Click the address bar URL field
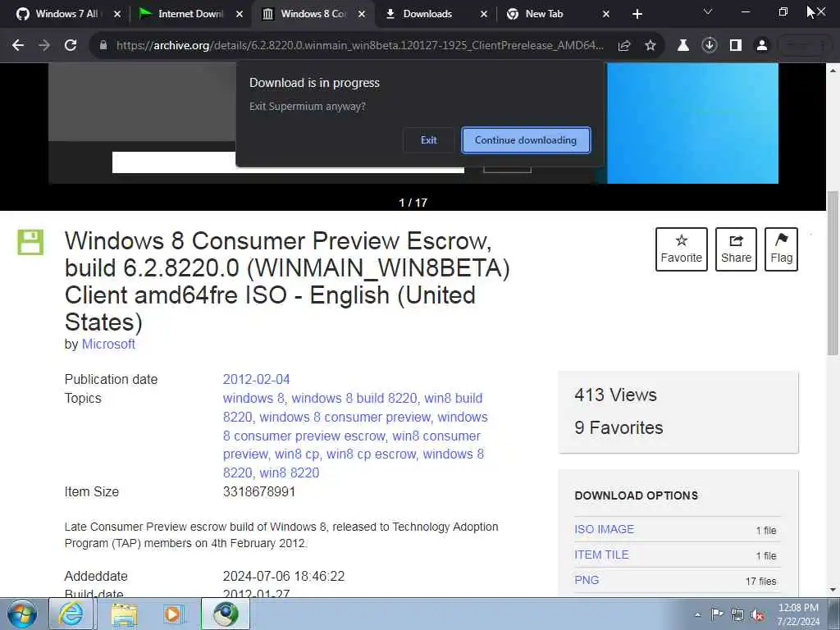 tap(359, 46)
